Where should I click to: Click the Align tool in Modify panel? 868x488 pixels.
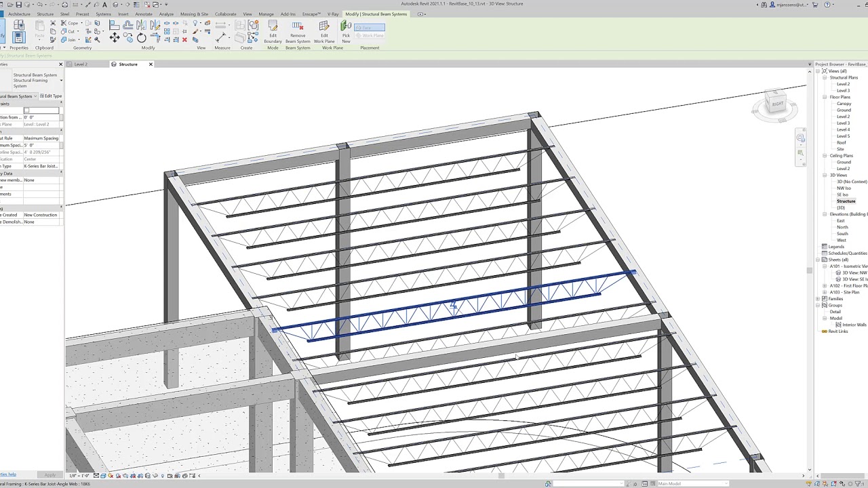tap(114, 25)
